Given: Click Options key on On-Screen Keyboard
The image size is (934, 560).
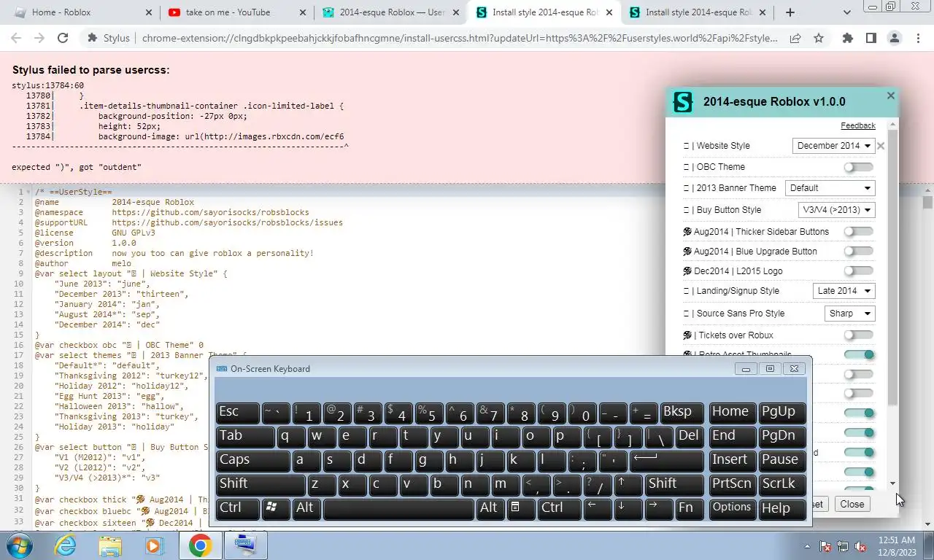Looking at the screenshot, I should 732,507.
